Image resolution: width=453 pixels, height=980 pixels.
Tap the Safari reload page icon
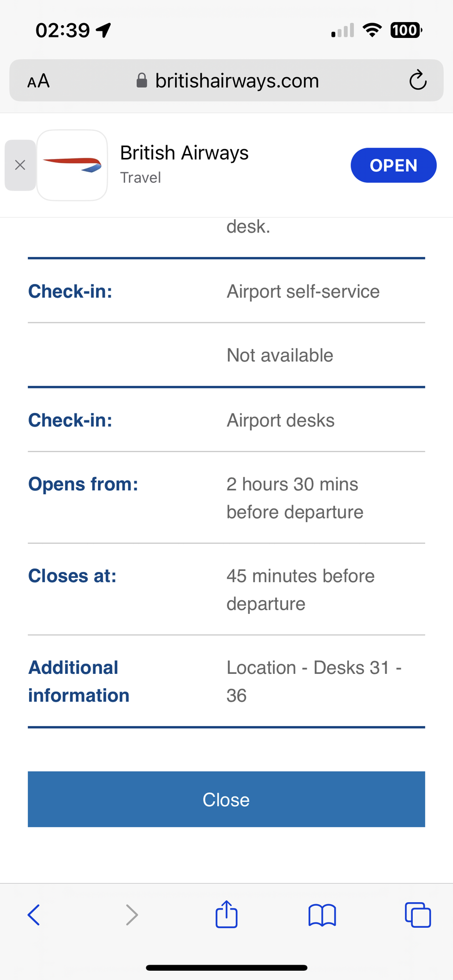pyautogui.click(x=418, y=80)
